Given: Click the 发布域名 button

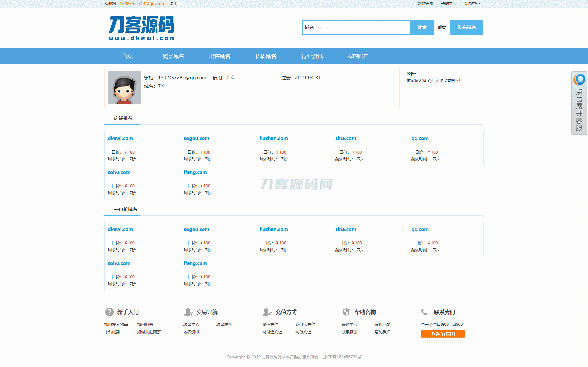Looking at the screenshot, I should 467,27.
